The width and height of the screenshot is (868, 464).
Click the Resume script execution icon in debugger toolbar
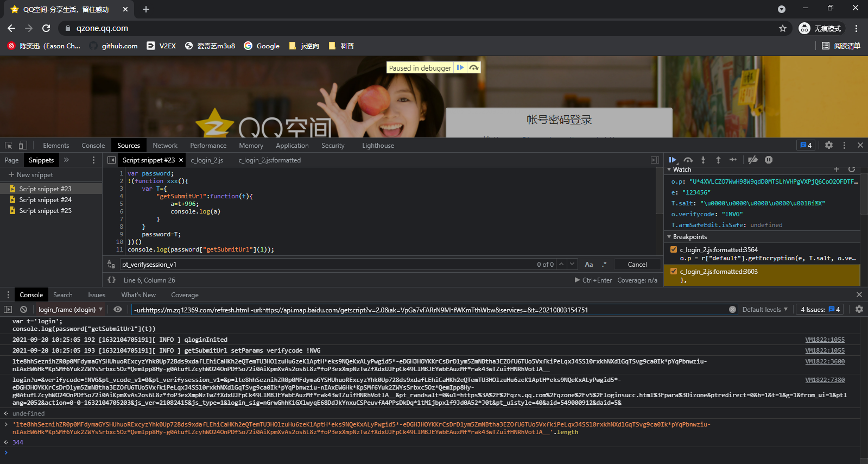coord(673,160)
